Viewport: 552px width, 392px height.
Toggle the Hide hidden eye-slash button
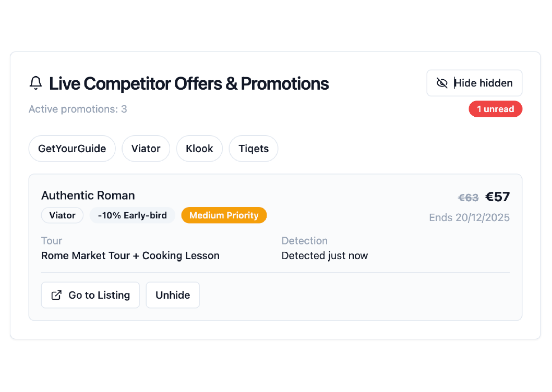click(x=474, y=83)
